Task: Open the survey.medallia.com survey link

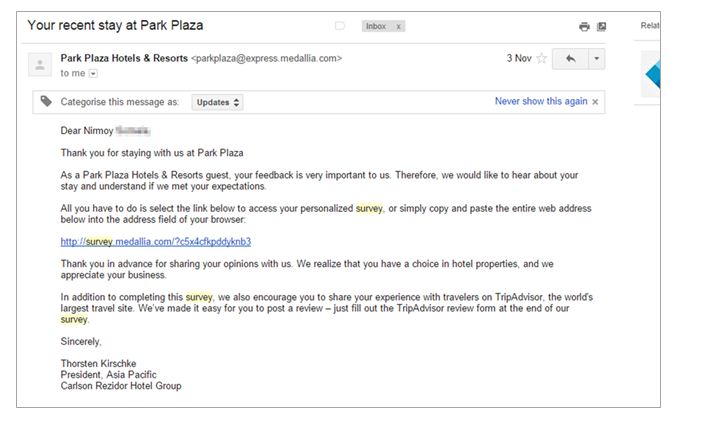Action: tap(155, 242)
